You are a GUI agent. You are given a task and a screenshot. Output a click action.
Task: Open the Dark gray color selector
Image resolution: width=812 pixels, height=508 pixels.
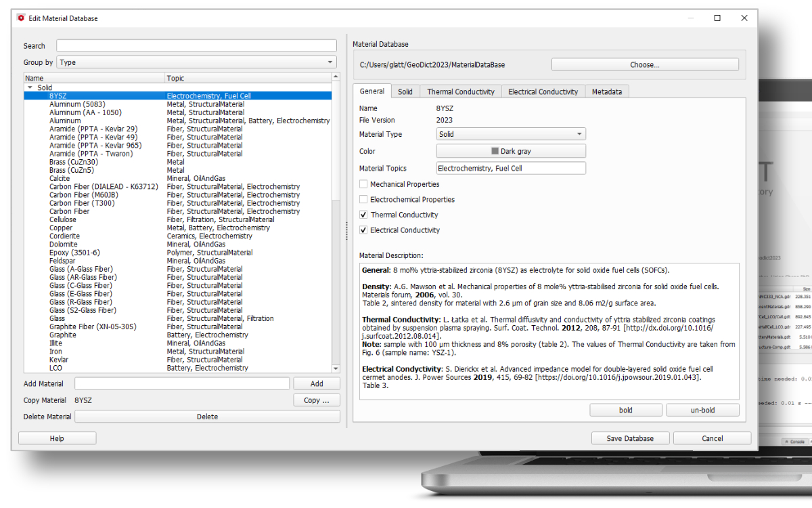click(510, 150)
